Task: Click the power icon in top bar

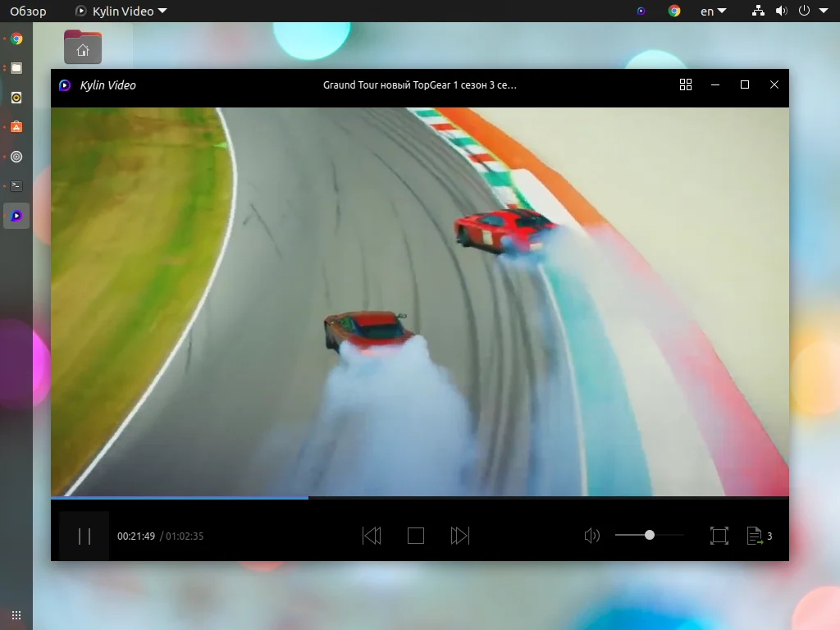Action: 804,11
